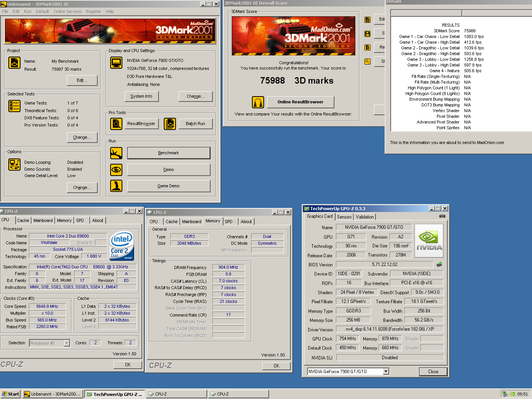Switch to Mainboard tab in left CPU-Z window
This screenshot has width=532, height=399.
pyautogui.click(x=43, y=220)
